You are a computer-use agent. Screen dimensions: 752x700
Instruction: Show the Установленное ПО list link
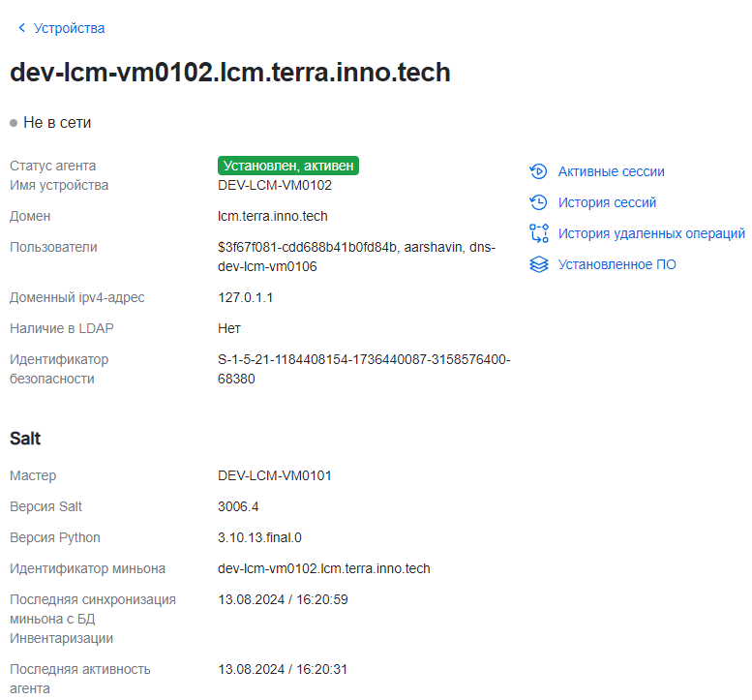[617, 264]
